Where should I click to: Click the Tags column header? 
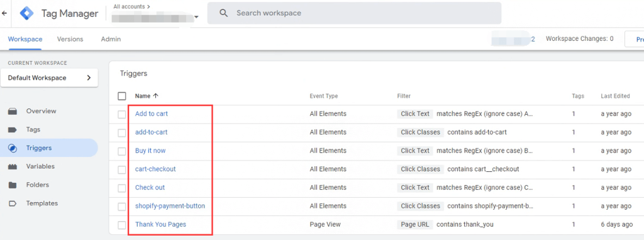(x=578, y=96)
